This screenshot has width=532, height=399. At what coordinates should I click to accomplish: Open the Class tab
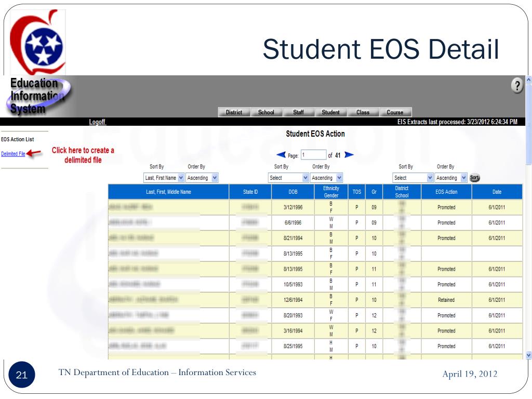[x=363, y=112]
